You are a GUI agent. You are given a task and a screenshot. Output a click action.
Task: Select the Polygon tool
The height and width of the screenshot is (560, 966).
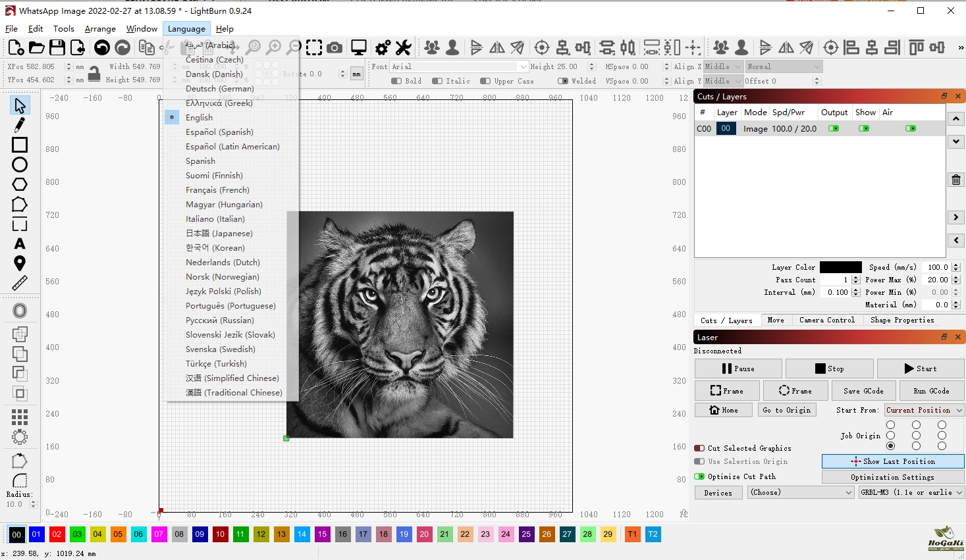[x=20, y=184]
